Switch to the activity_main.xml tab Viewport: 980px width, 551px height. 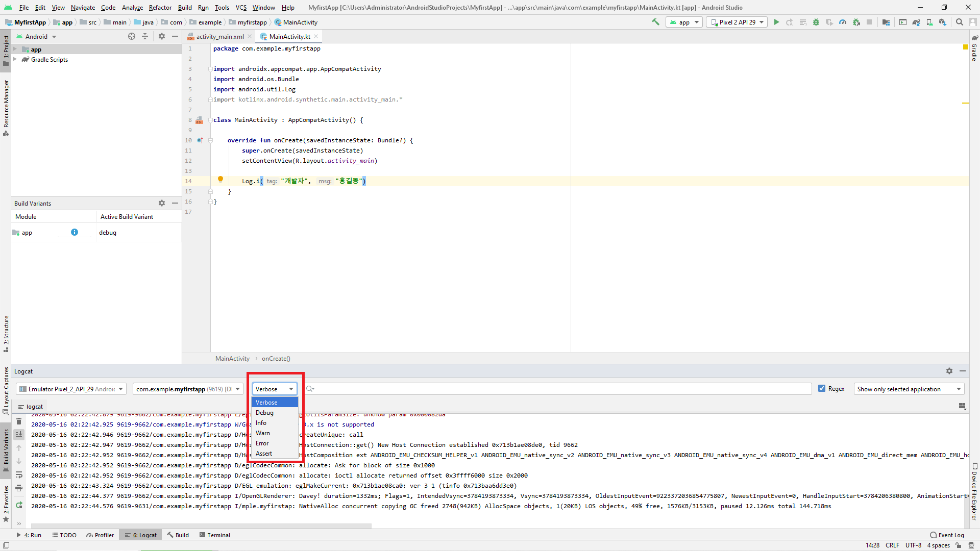coord(219,37)
